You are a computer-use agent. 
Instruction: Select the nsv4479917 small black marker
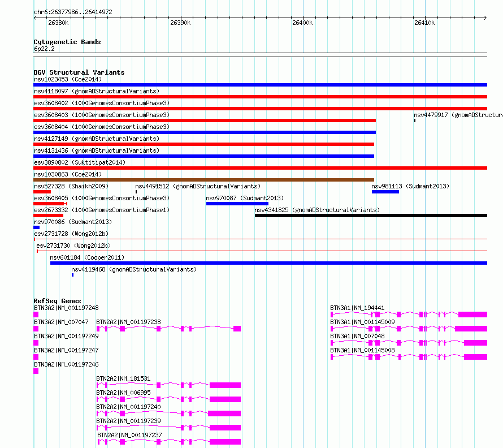pos(414,120)
